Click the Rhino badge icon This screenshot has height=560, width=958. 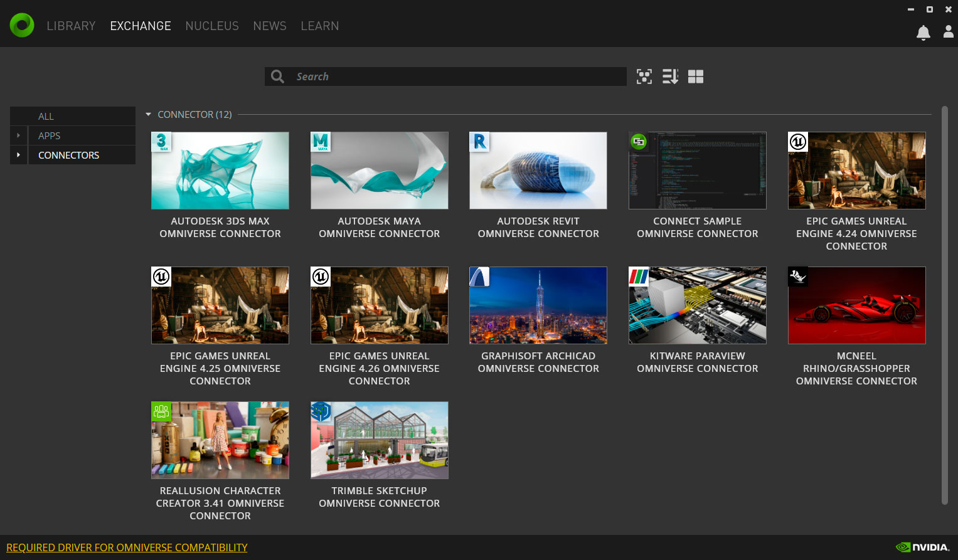tap(798, 277)
